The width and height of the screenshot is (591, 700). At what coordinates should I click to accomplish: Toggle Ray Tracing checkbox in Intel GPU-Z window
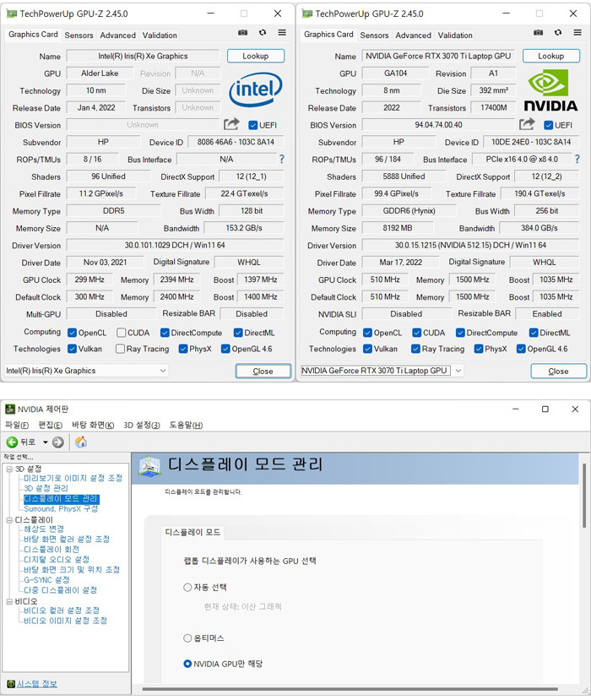click(120, 349)
